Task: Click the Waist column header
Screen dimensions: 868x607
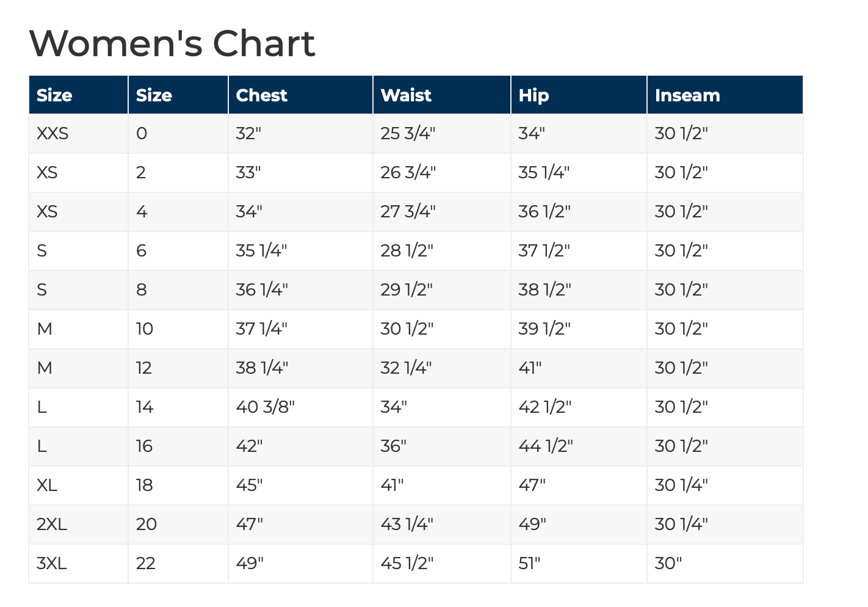Action: [x=405, y=95]
